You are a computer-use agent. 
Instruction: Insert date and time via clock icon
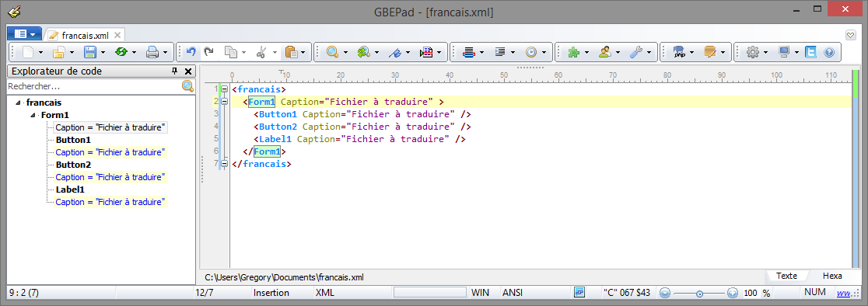531,53
